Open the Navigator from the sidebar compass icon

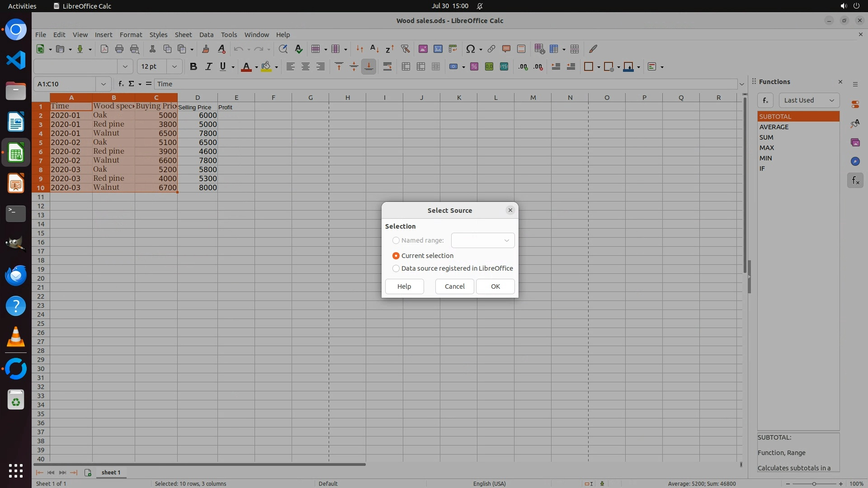(x=855, y=161)
